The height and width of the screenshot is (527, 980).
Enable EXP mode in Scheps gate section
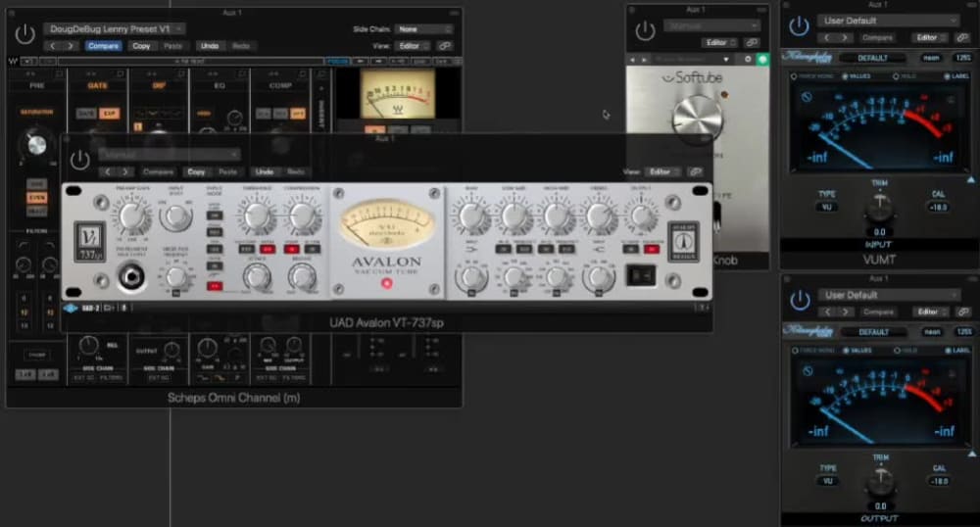pyautogui.click(x=110, y=114)
